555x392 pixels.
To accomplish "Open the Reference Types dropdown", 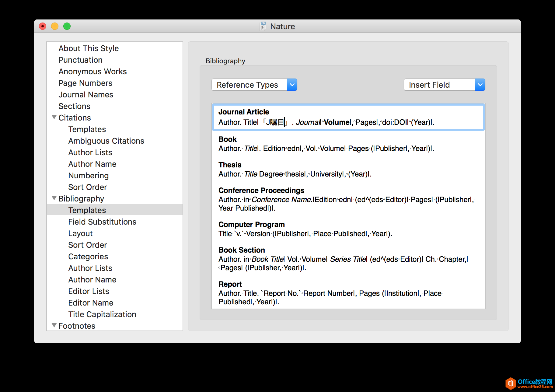I will click(254, 85).
